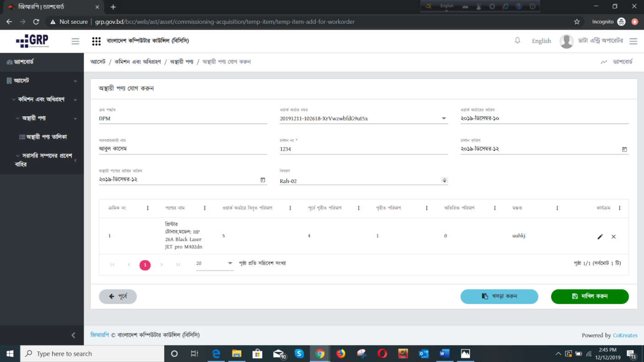Image resolution: width=644 pixels, height=362 pixels.
Task: Open the nine-dot apps grid icon
Action: (96, 41)
